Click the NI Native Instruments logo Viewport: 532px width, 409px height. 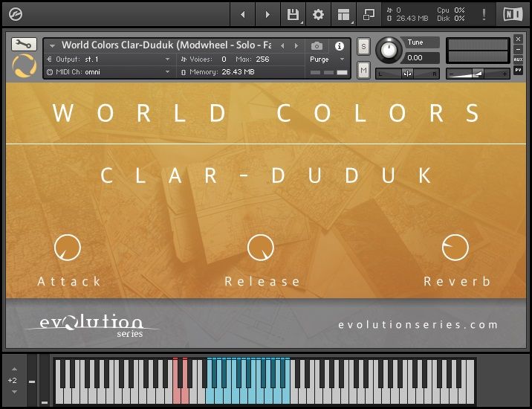point(513,15)
